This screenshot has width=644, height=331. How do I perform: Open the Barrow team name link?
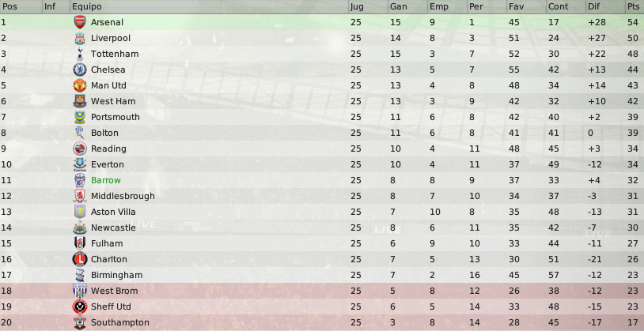pos(106,180)
